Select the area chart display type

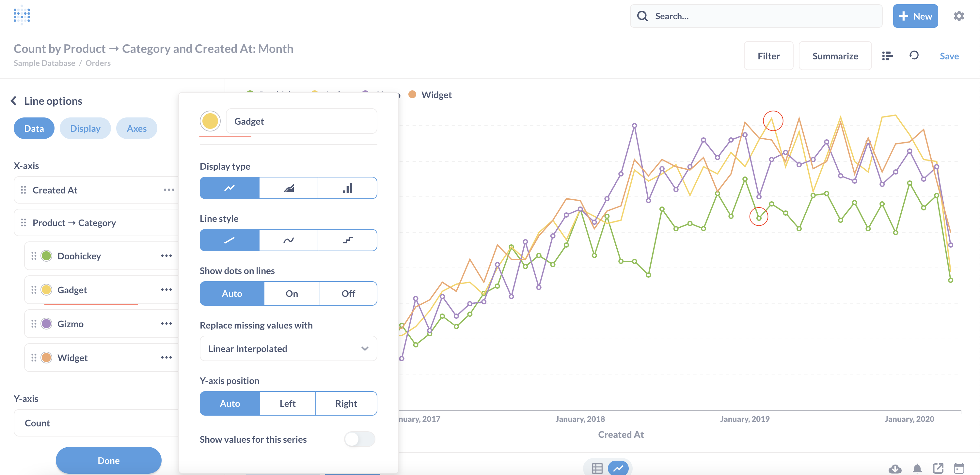pyautogui.click(x=288, y=188)
